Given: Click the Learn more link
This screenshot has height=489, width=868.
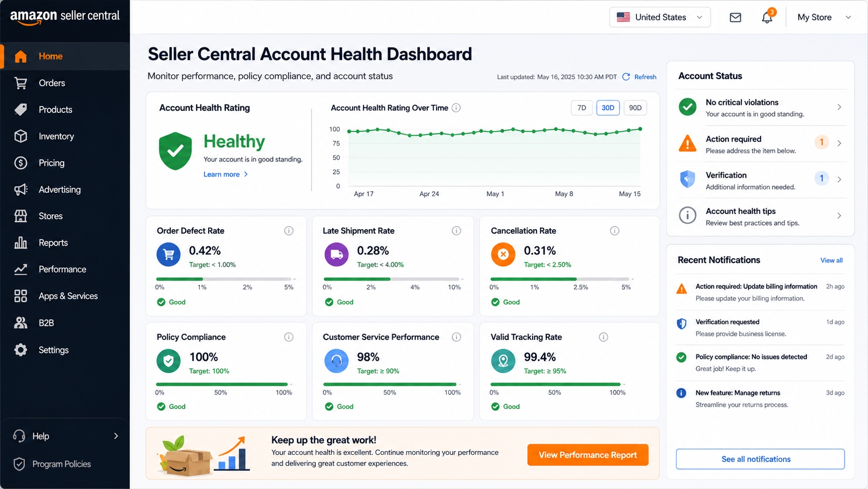Looking at the screenshot, I should (225, 174).
